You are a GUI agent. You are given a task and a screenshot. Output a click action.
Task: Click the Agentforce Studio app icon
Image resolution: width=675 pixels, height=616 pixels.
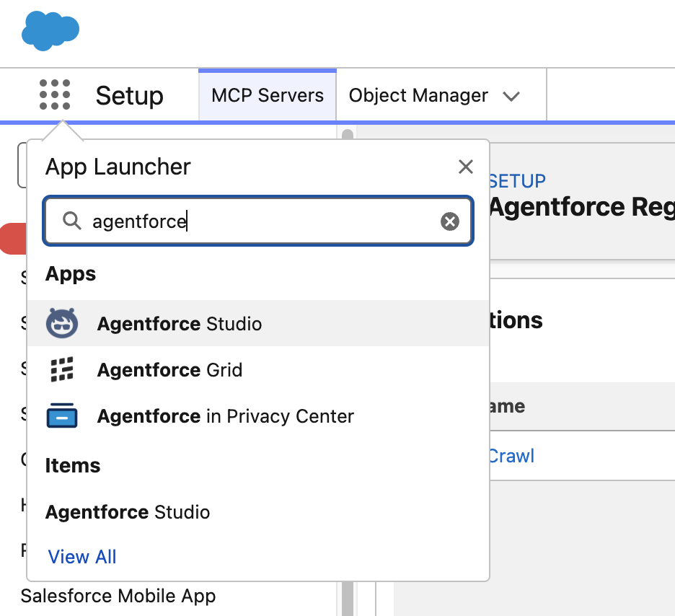(62, 323)
